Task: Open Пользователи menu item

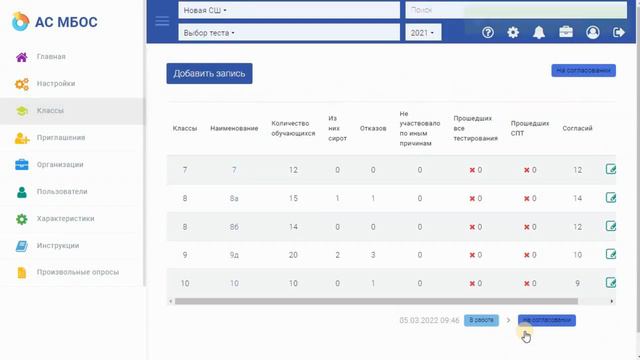Action: coord(62,191)
